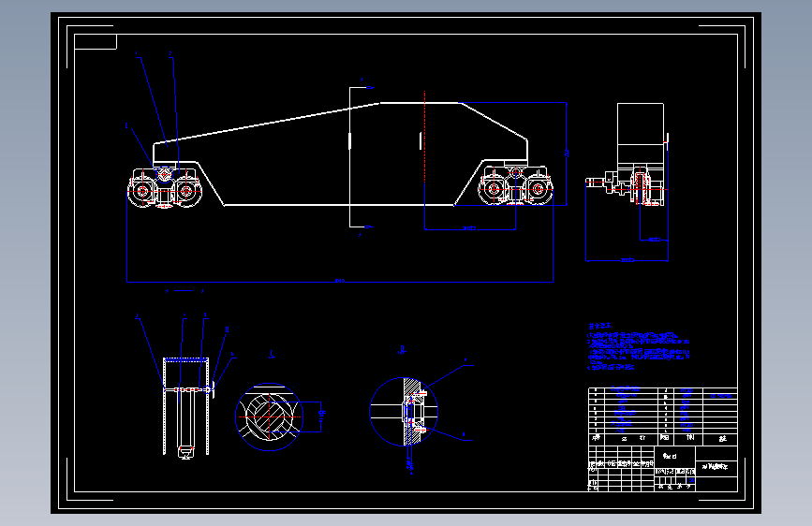Select the end-view car body rectangle
The image size is (812, 526).
coord(640,135)
